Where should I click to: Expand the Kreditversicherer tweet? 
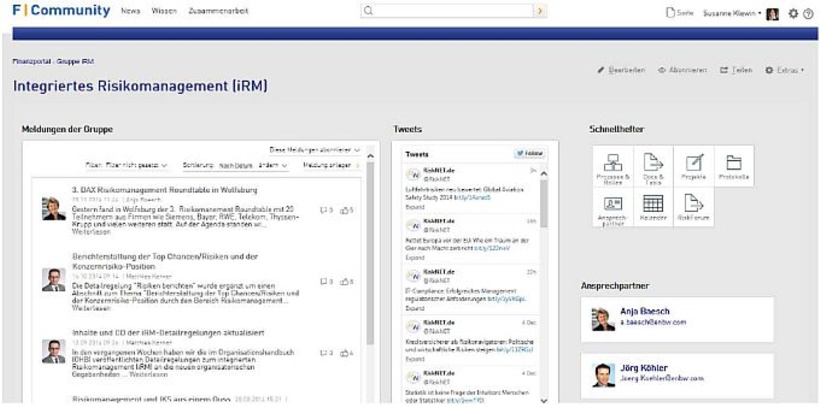(x=415, y=359)
